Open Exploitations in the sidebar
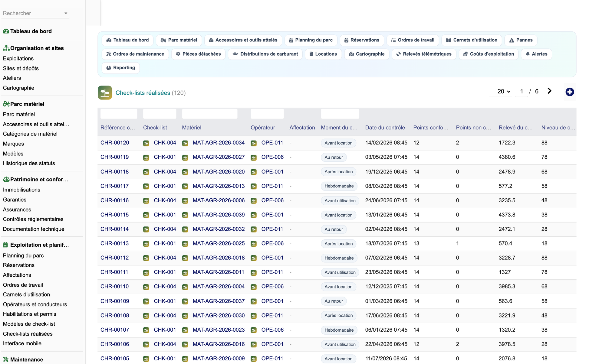Screen dimensions: 589x364 point(18,58)
